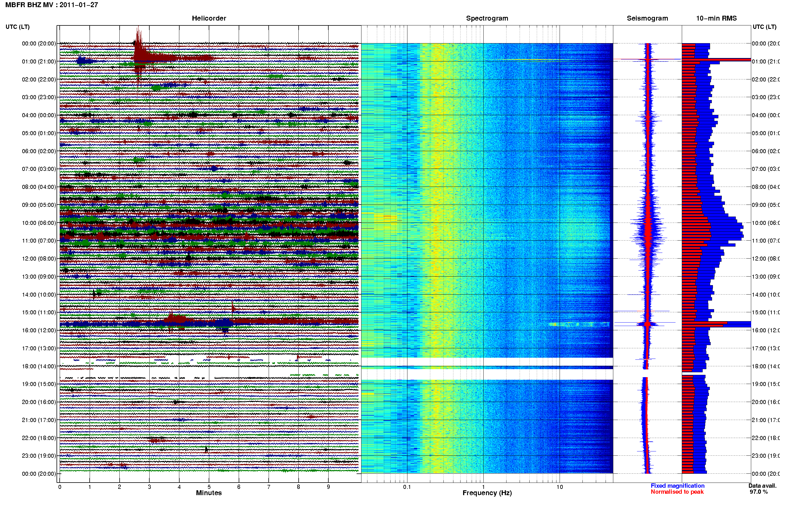Select Helicorder time label 01:00 (21:00)

39,61
